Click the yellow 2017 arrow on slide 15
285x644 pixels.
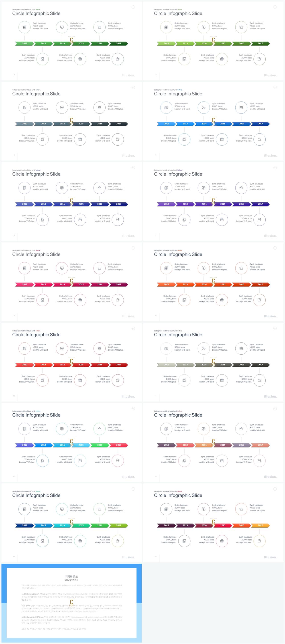click(260, 525)
